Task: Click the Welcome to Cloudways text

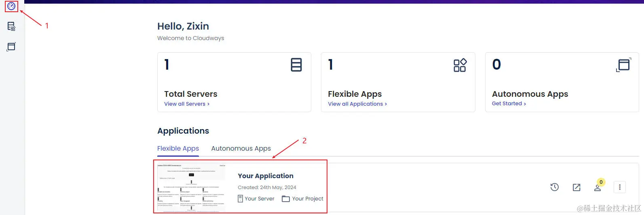Action: (191, 38)
